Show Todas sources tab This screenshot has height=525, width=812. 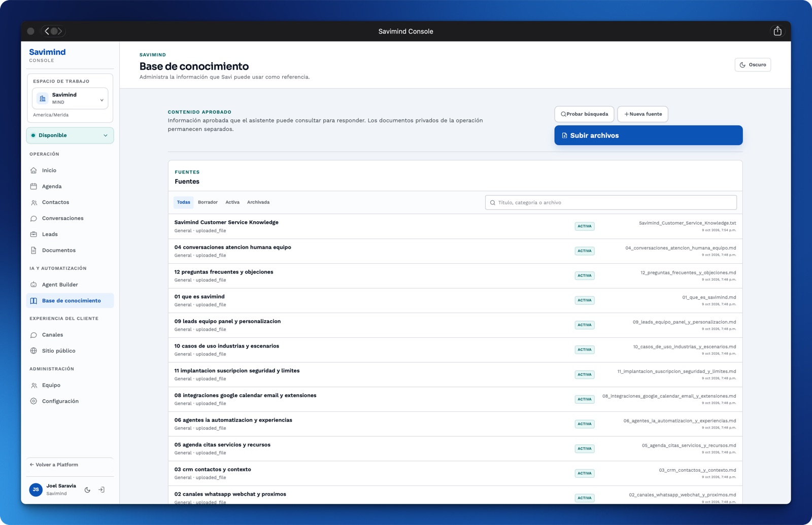click(183, 202)
